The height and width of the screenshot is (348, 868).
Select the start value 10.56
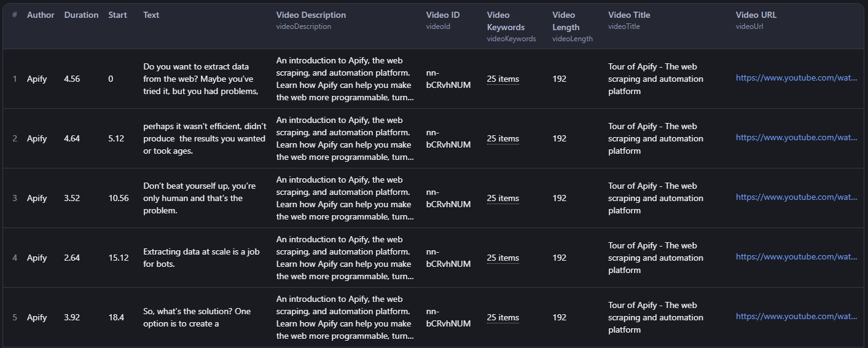click(x=119, y=198)
